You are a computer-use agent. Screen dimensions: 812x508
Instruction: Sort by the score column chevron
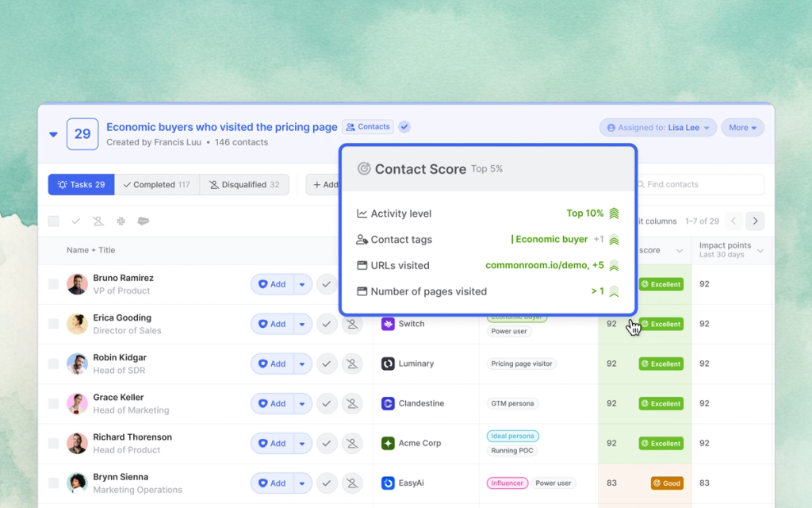[680, 251]
